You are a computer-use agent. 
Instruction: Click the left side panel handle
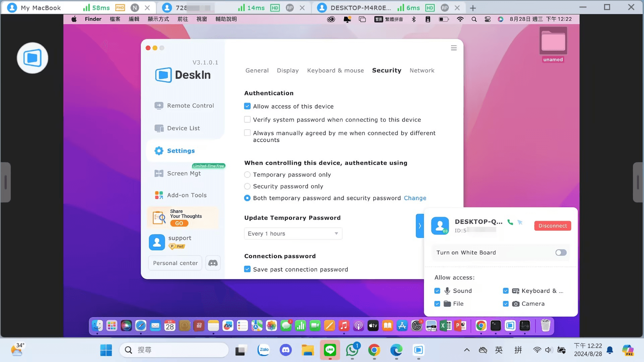coord(6,182)
